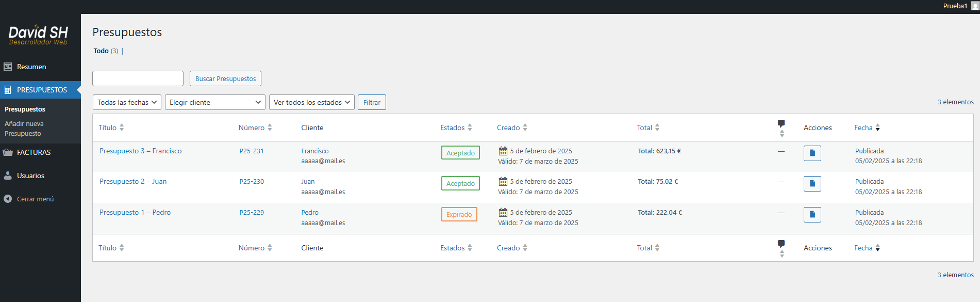Open Añadir nueva Presupuesto submenu item
This screenshot has height=302, width=980.
24,129
